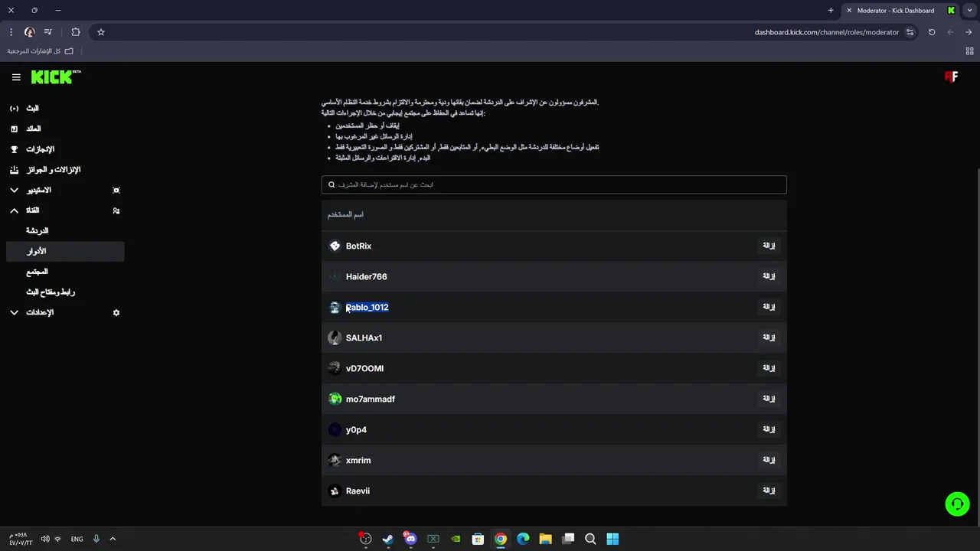Remove Pablo_1012 as moderator
980x551 pixels.
pyautogui.click(x=769, y=307)
